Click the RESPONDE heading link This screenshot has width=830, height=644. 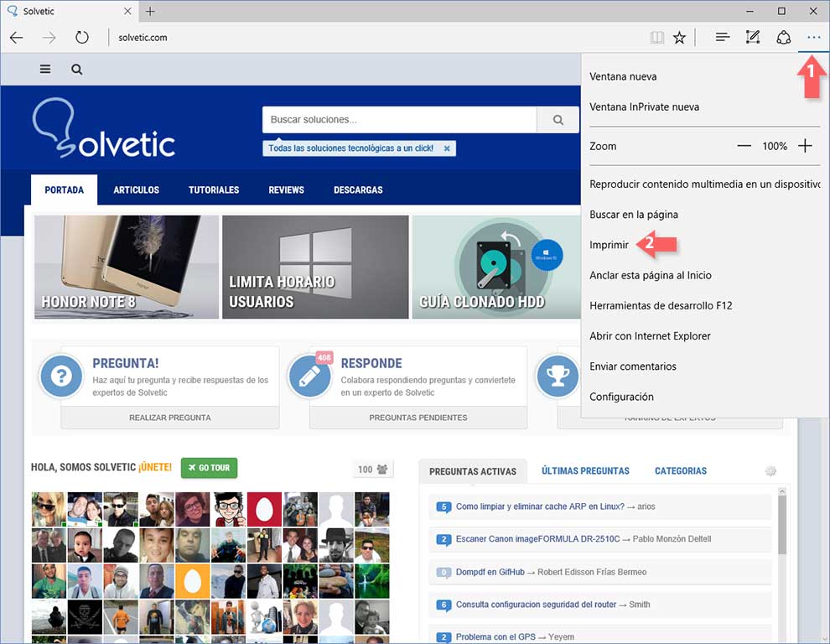371,363
